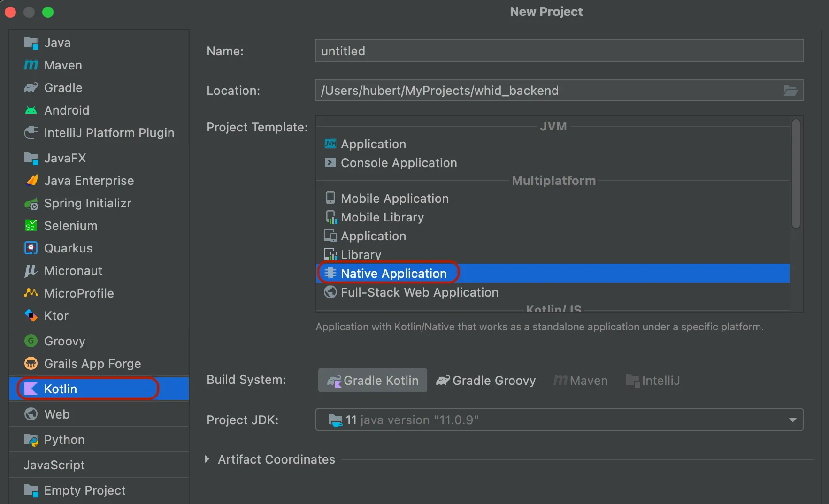Choose Quarkus project type label

click(x=69, y=248)
